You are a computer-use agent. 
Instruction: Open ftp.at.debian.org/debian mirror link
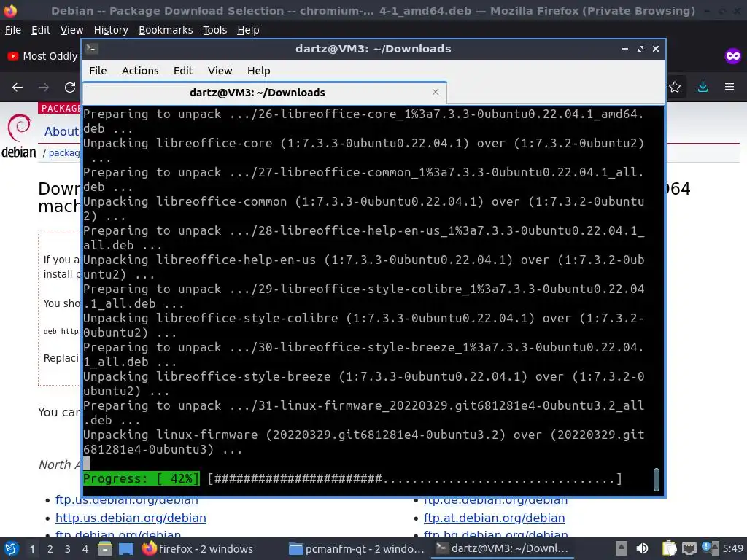tap(494, 518)
